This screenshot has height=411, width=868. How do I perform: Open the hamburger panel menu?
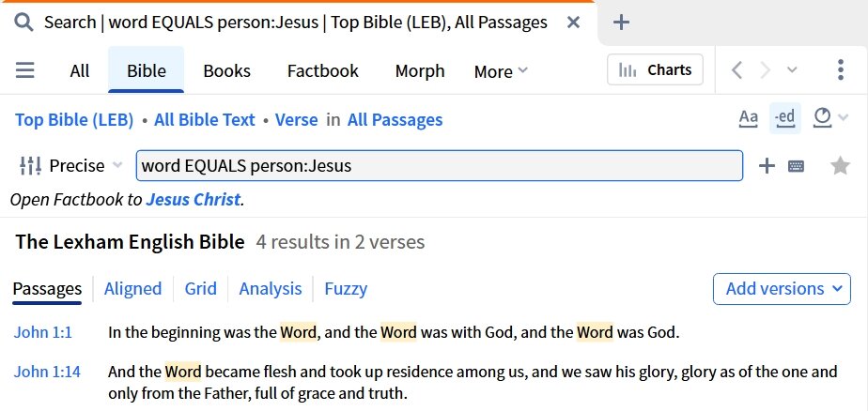click(x=25, y=70)
